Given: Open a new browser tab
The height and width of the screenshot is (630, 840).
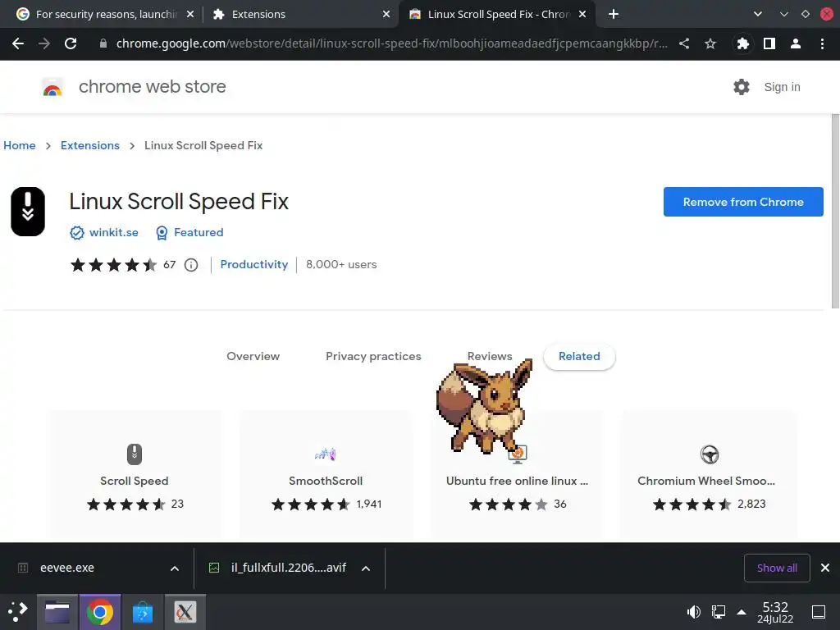Looking at the screenshot, I should 614,15.
